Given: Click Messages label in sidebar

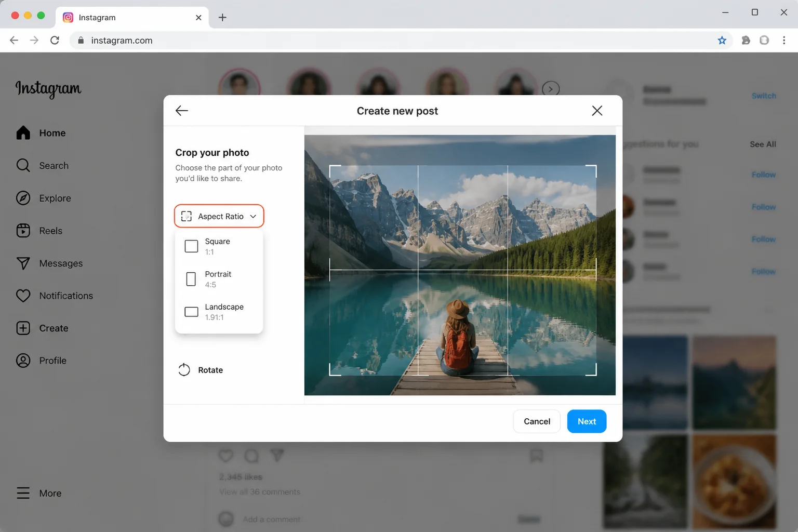Looking at the screenshot, I should [x=61, y=263].
